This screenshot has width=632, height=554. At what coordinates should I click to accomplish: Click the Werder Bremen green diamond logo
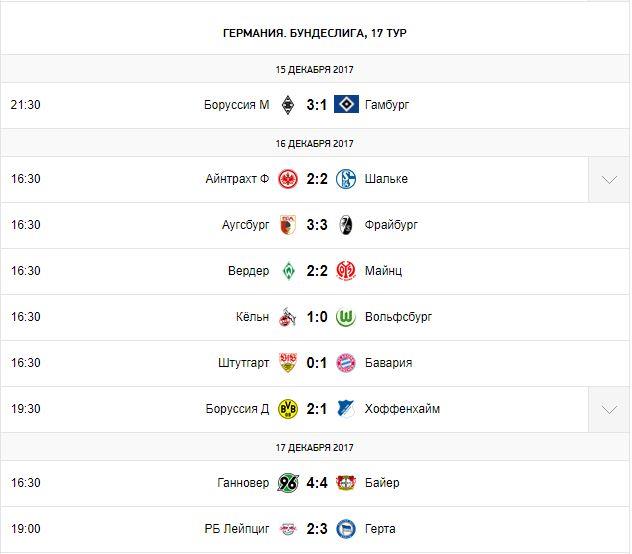pyautogui.click(x=289, y=271)
